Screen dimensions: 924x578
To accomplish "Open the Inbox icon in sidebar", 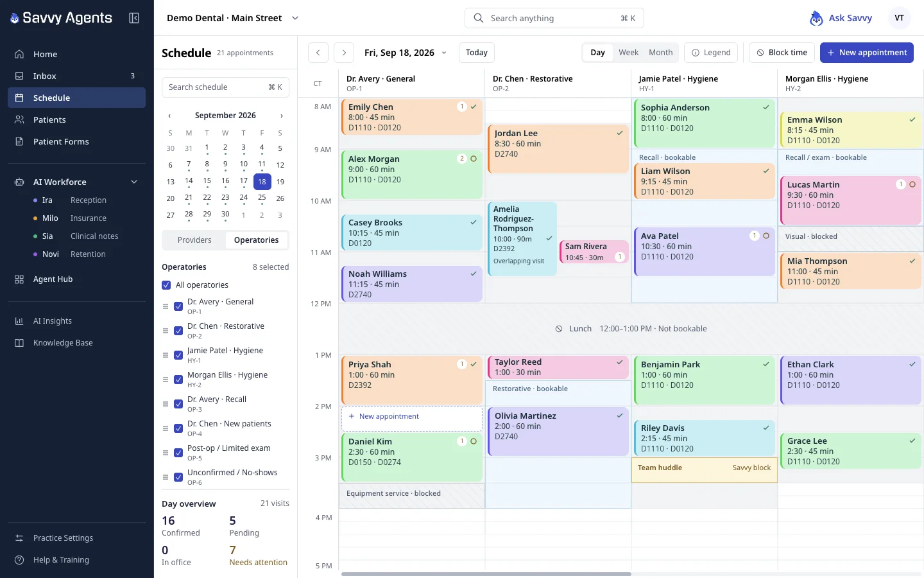I will tap(19, 76).
